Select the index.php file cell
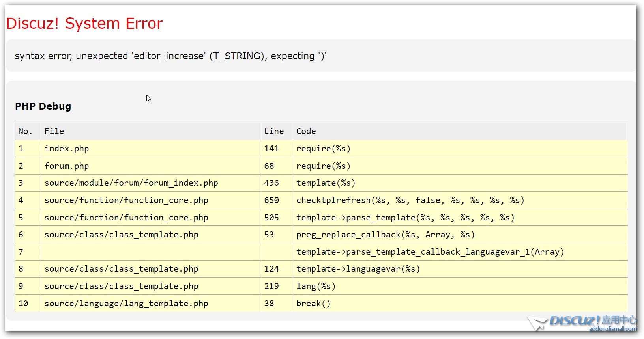 pos(151,149)
